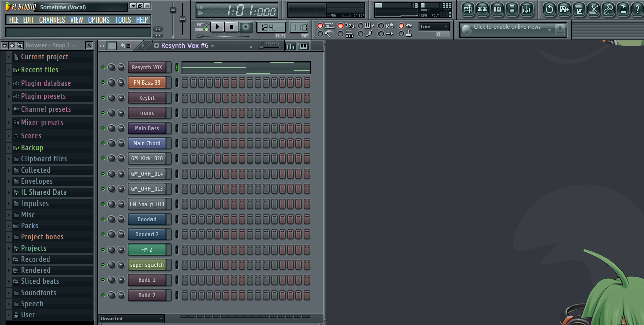Image resolution: width=644 pixels, height=325 pixels.
Task: Click the Build 1 channel button
Action: [147, 280]
